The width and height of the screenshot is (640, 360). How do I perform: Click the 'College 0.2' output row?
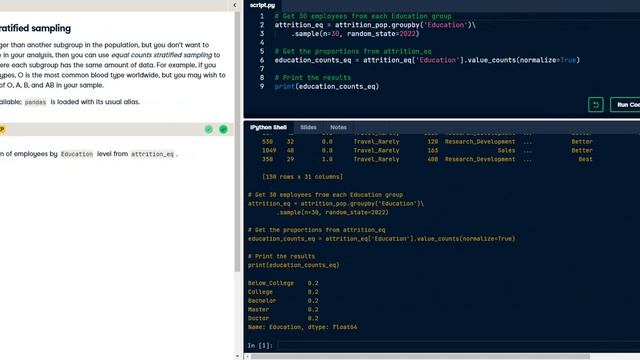click(283, 292)
